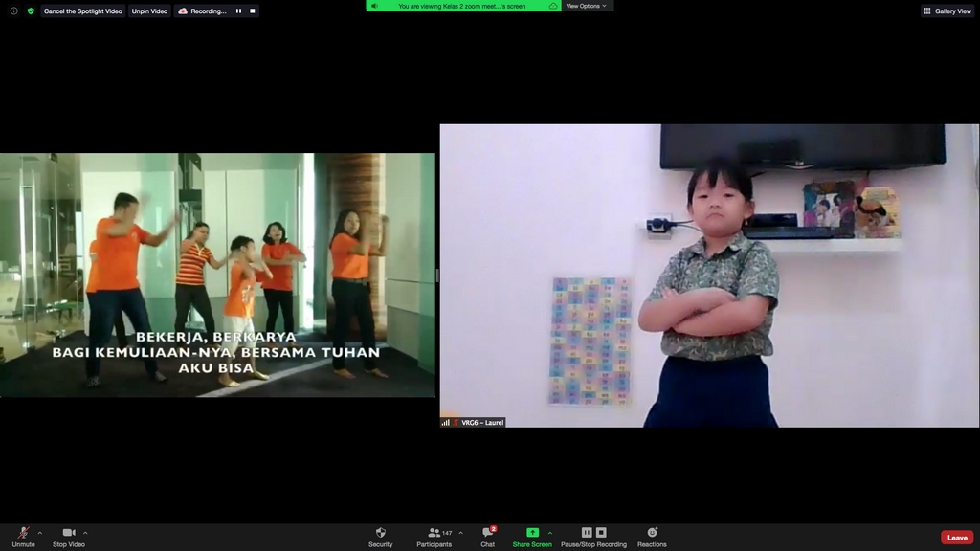Open the Security shield icon
This screenshot has width=980, height=551.
(x=380, y=531)
